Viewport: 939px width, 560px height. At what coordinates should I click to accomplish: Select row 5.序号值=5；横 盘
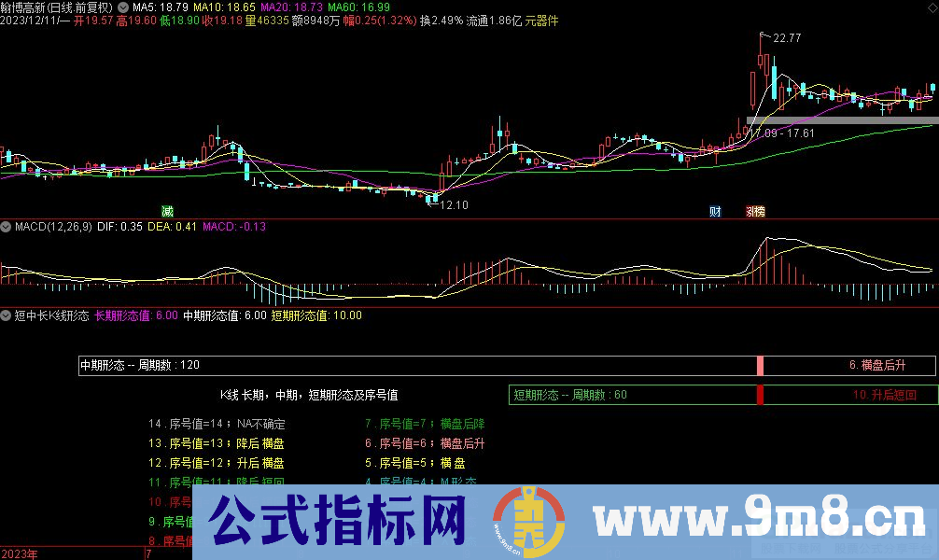415,463
